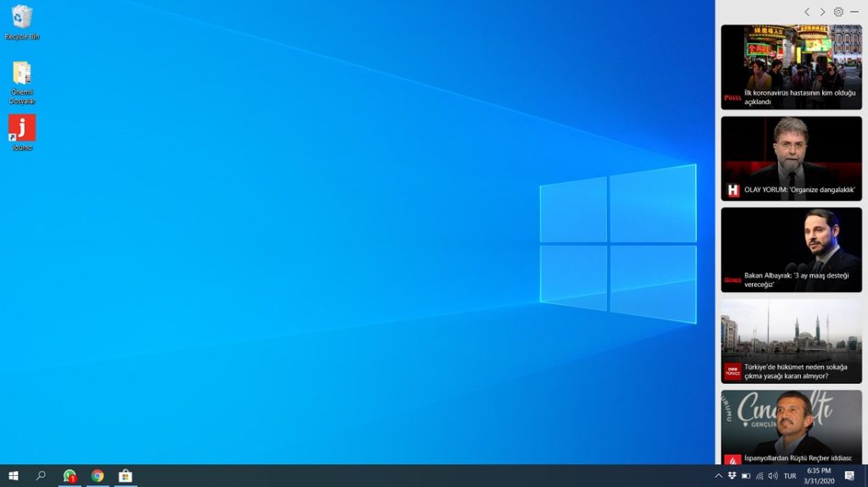Open the volume speaker icon
The height and width of the screenshot is (487, 868).
click(x=773, y=476)
